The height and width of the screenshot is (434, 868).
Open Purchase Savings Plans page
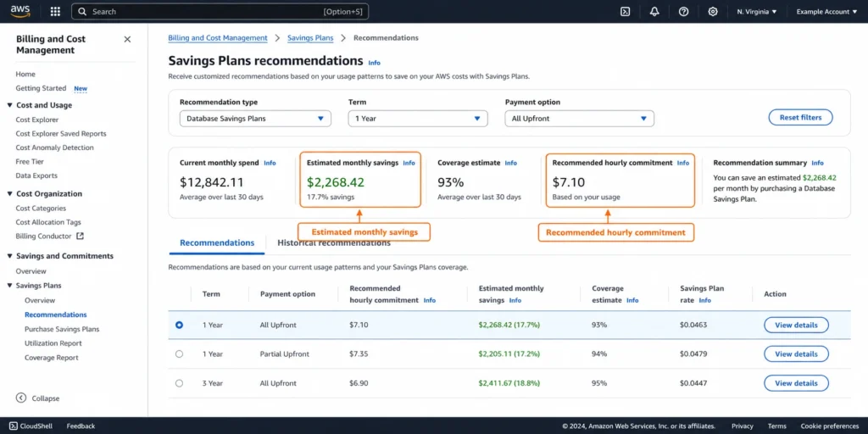(x=62, y=329)
